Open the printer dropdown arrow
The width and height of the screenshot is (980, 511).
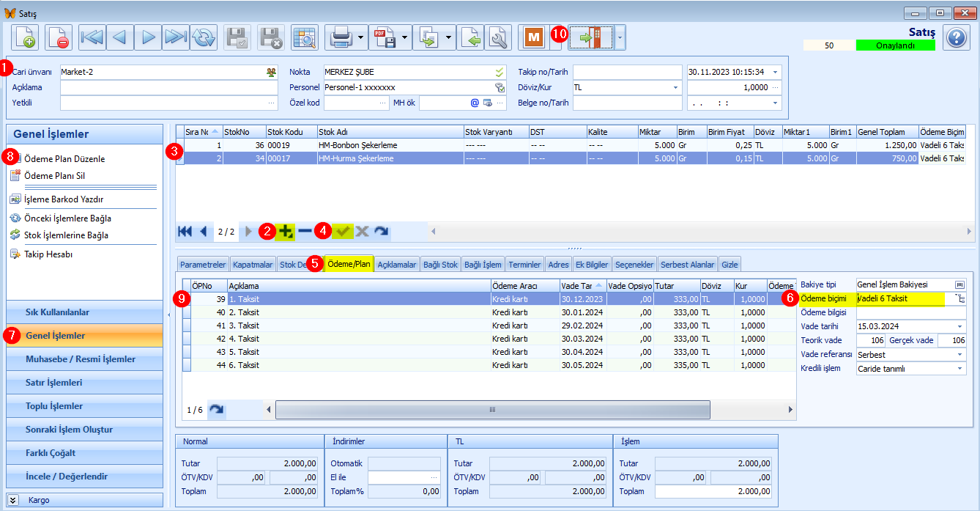click(361, 37)
